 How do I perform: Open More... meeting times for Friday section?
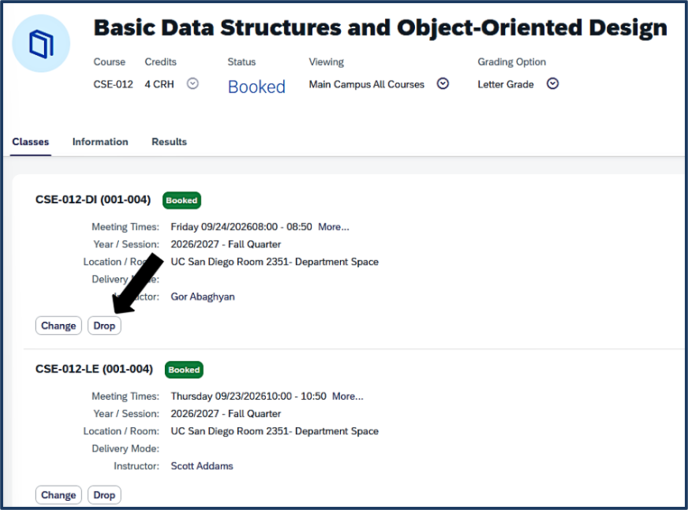click(333, 227)
